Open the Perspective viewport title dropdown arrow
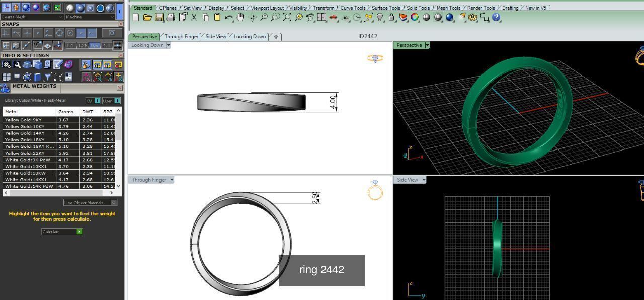The height and width of the screenshot is (300, 644). coord(427,45)
